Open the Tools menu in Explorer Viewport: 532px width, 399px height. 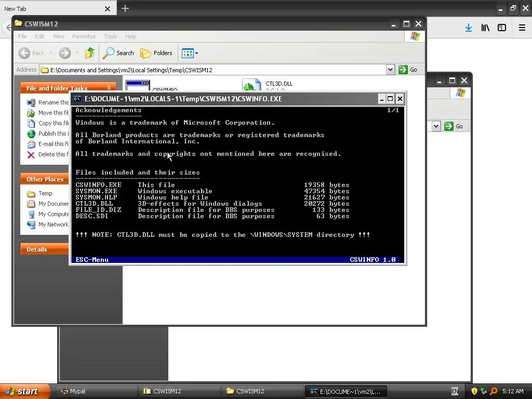tap(110, 36)
